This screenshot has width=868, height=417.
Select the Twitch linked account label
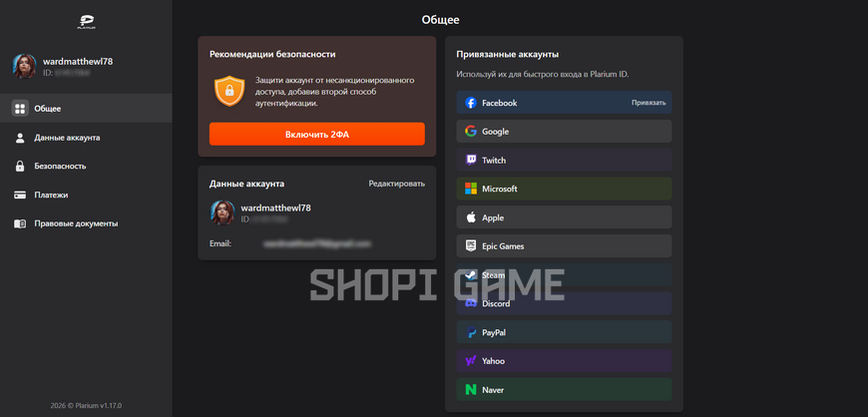point(494,160)
